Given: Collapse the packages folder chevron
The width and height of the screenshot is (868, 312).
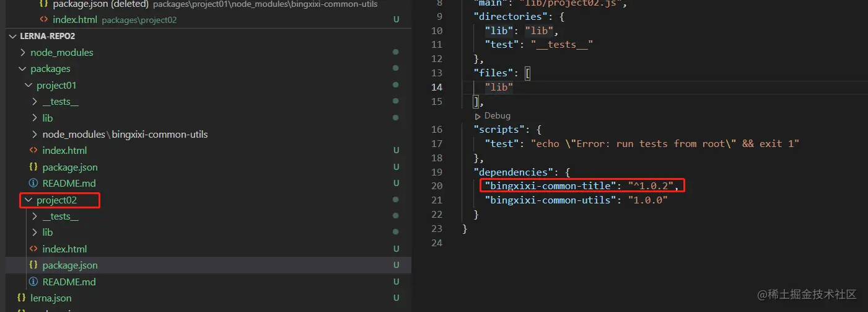Looking at the screenshot, I should click(24, 69).
